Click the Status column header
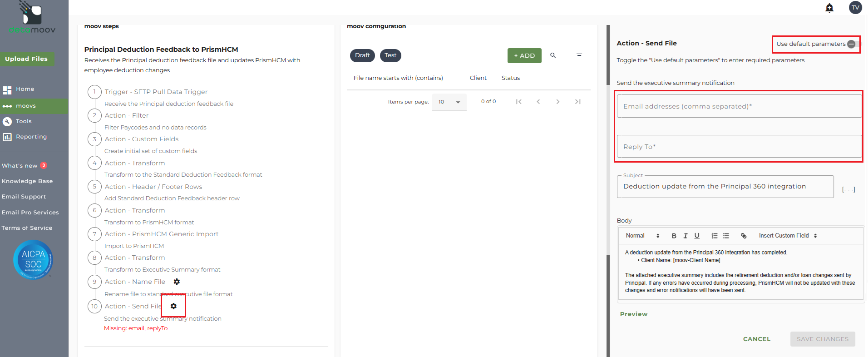Viewport: 868px width, 357px height. point(511,78)
